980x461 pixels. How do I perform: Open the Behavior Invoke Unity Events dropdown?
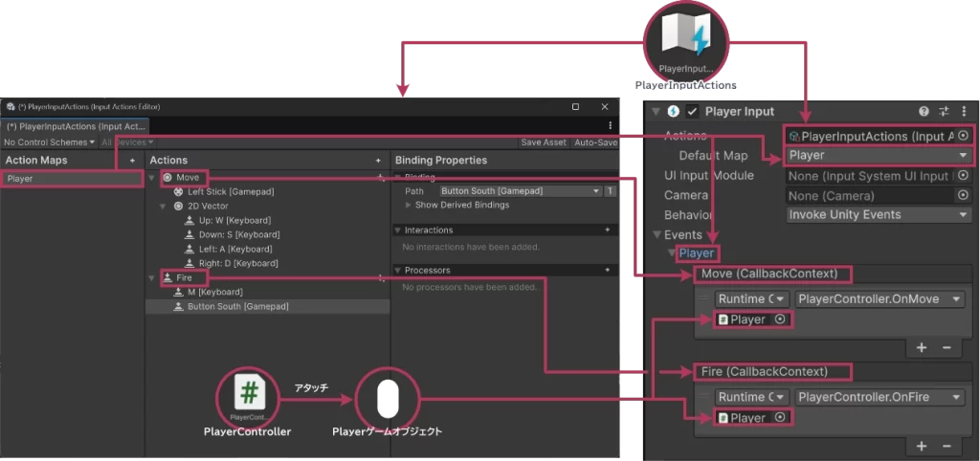pyautogui.click(x=878, y=214)
